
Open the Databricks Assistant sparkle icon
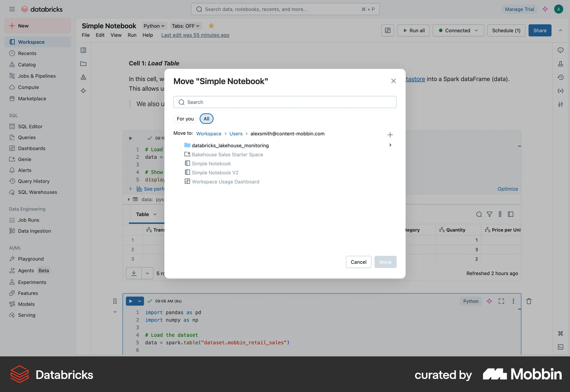tap(83, 91)
